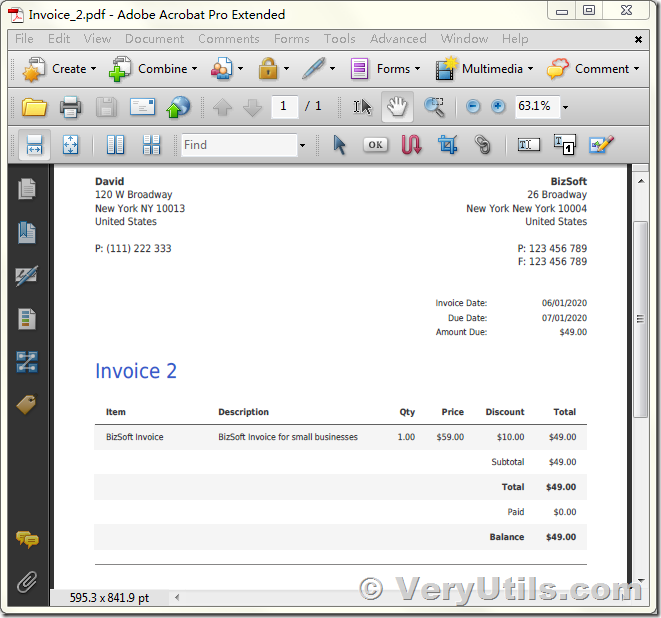
Task: Open the Pages panel in sidebar
Action: click(27, 189)
